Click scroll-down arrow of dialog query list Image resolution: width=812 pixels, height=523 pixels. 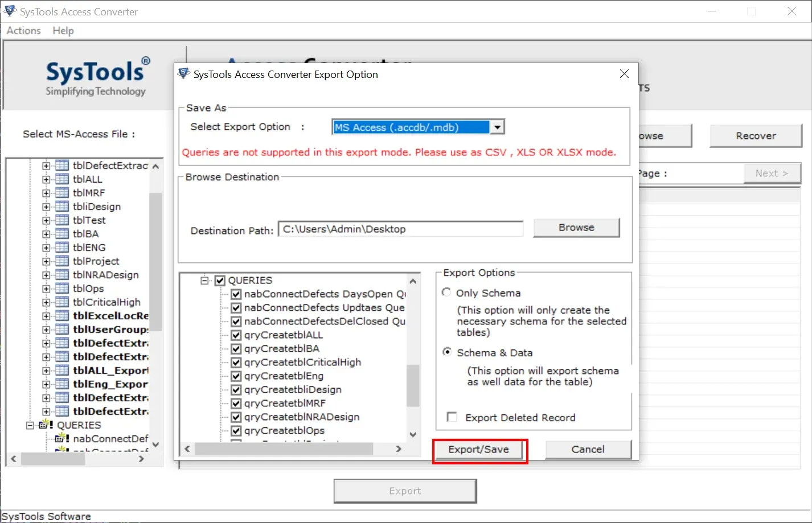[413, 435]
